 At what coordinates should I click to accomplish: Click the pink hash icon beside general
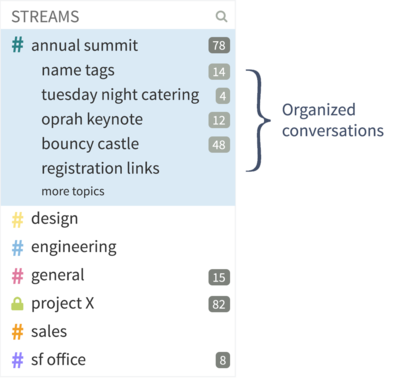click(18, 276)
